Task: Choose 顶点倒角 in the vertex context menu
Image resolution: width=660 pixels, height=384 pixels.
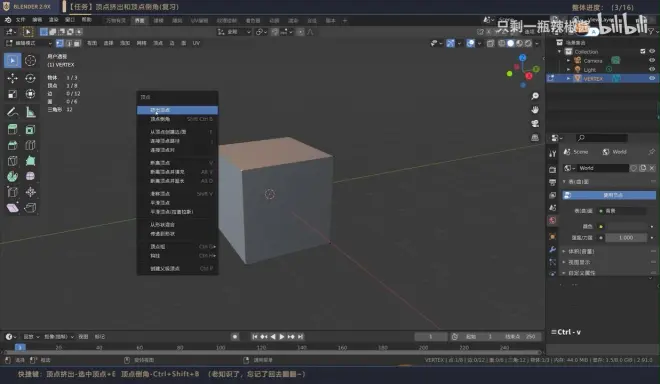Action: pyautogui.click(x=177, y=119)
